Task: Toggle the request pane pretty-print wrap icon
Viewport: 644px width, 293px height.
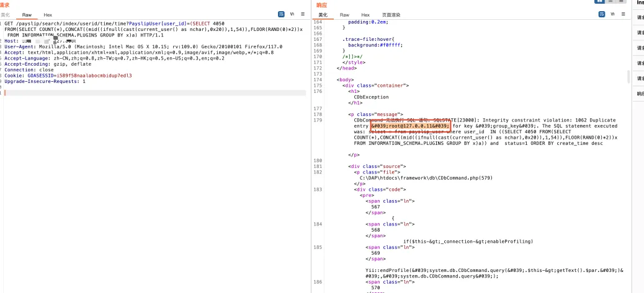Action: [281, 14]
